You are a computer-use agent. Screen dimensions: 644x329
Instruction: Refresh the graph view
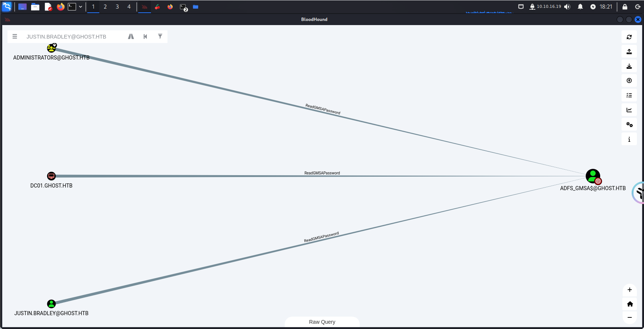(x=629, y=37)
